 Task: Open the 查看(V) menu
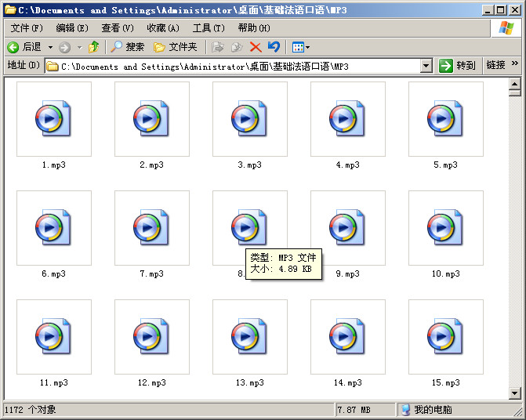[118, 28]
